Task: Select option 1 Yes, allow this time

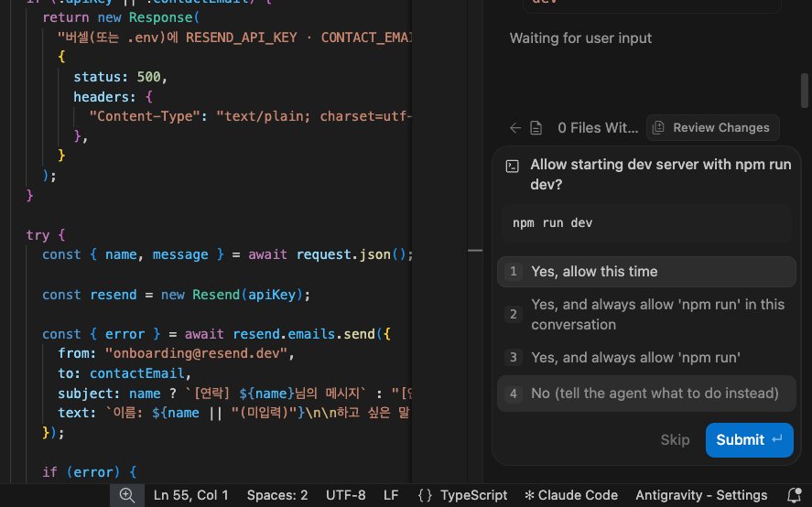Action: click(x=646, y=272)
